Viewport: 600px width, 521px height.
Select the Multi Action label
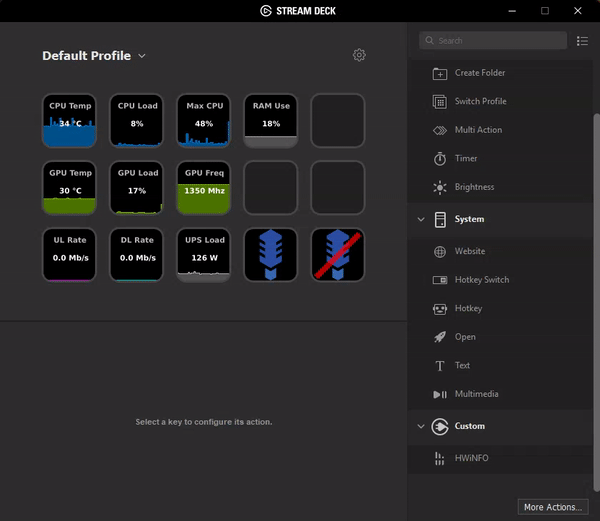478,130
